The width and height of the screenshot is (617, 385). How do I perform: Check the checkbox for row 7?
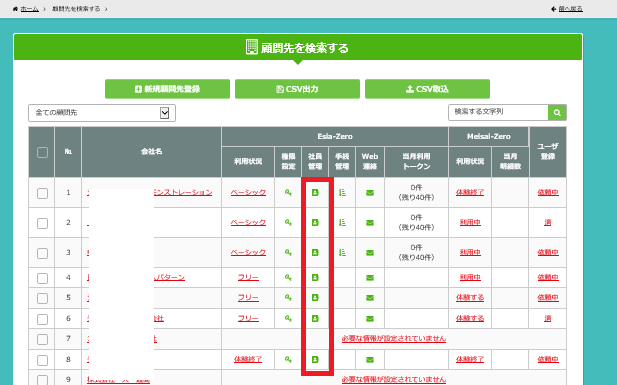click(x=42, y=339)
